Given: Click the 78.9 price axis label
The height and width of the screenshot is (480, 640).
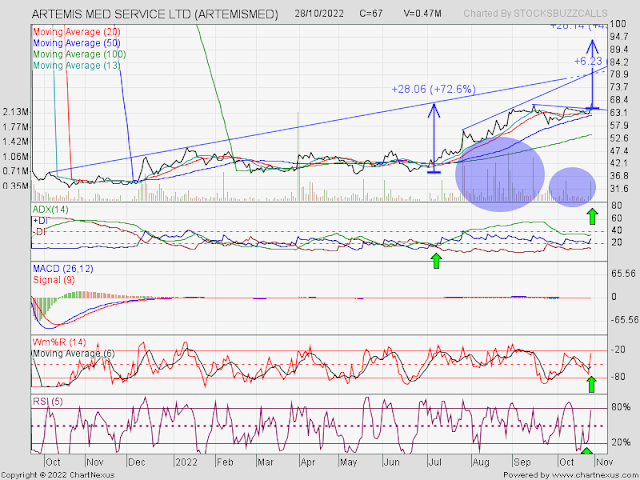Looking at the screenshot, I should (x=619, y=74).
